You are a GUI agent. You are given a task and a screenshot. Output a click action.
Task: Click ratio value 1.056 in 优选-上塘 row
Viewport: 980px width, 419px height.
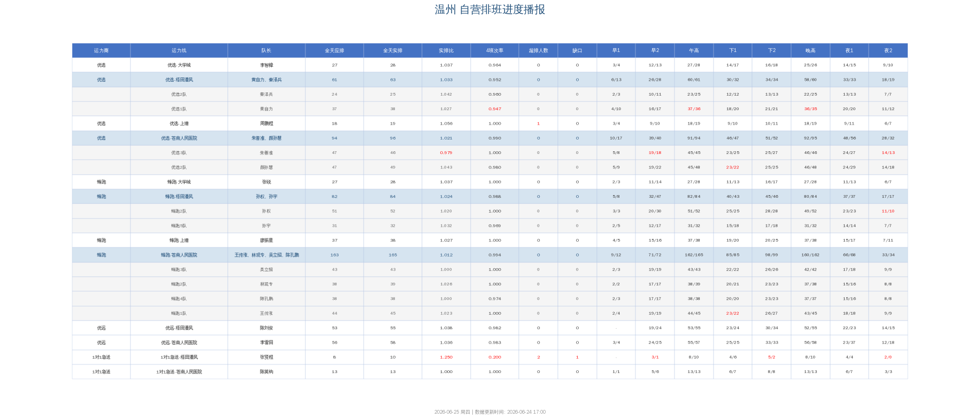coord(446,123)
